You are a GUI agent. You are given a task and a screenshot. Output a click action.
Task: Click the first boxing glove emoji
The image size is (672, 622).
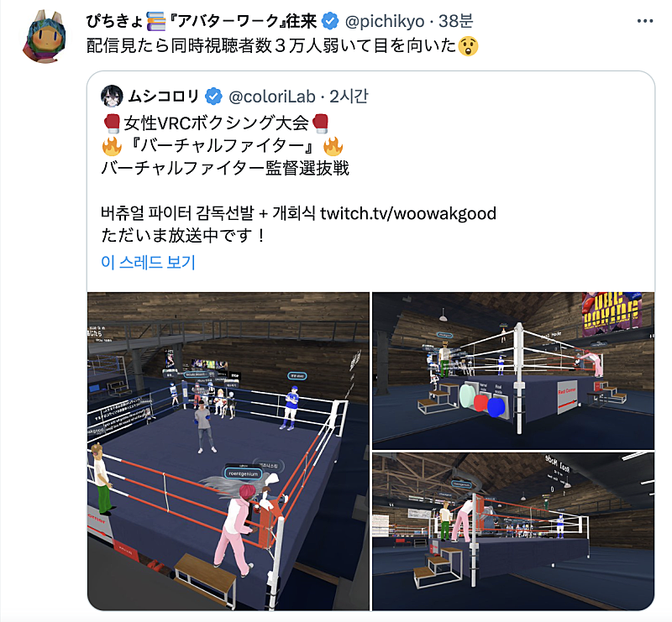point(112,123)
